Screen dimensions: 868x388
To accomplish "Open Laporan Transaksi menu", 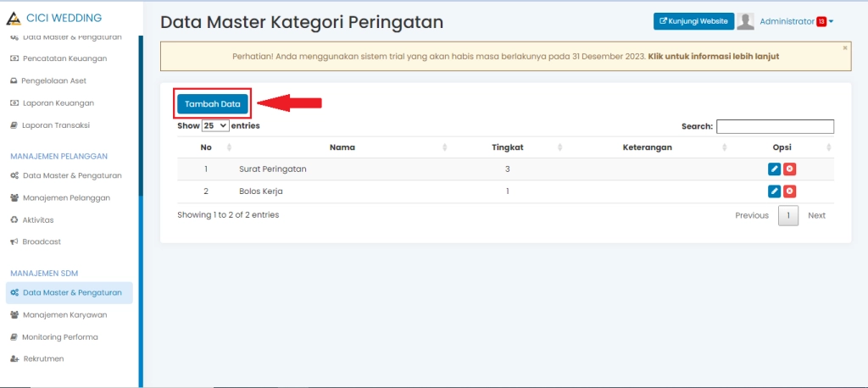I will 50,125.
